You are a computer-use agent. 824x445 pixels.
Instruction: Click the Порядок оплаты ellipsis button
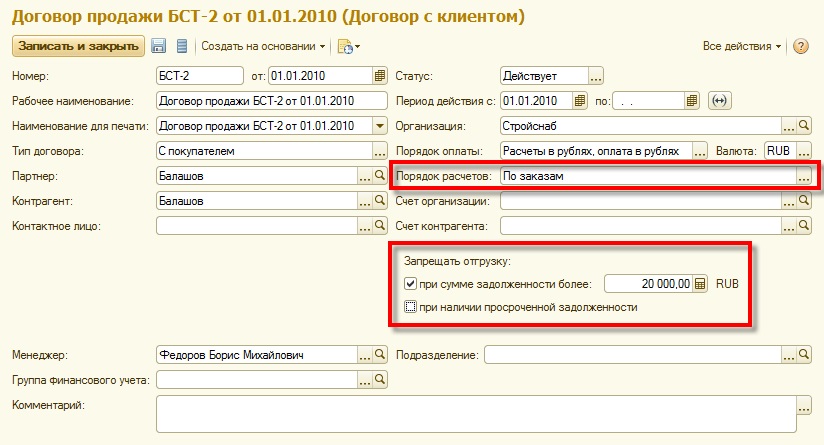pyautogui.click(x=699, y=151)
